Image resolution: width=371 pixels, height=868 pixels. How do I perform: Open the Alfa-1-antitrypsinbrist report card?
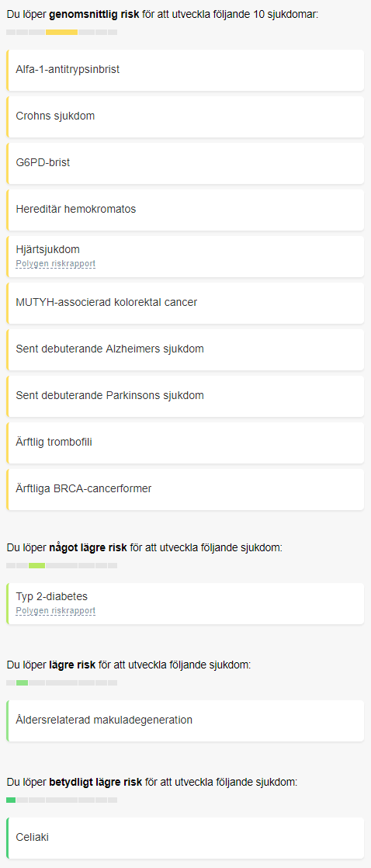coord(185,71)
